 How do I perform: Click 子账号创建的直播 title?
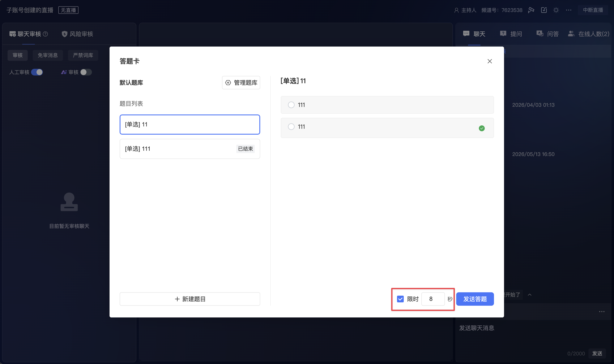tap(30, 10)
